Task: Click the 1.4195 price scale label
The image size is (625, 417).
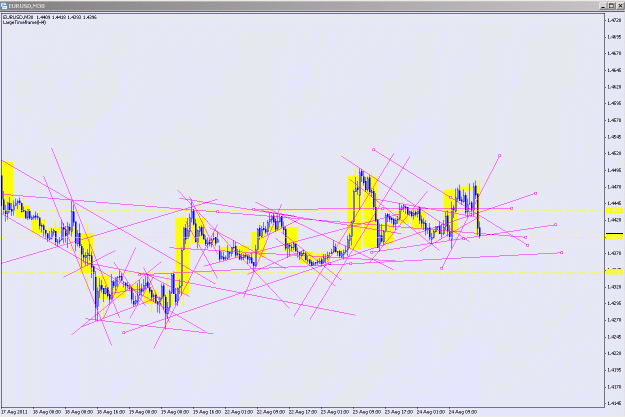Action: (x=614, y=370)
